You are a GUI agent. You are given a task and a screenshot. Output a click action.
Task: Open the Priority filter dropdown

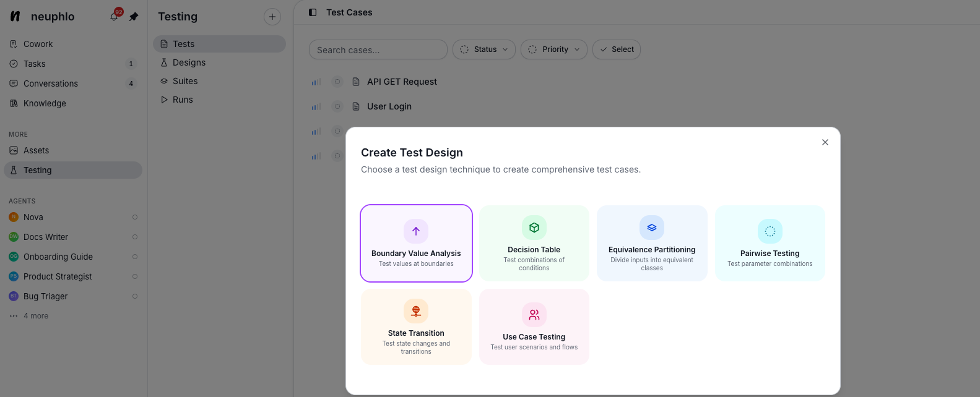pyautogui.click(x=554, y=49)
